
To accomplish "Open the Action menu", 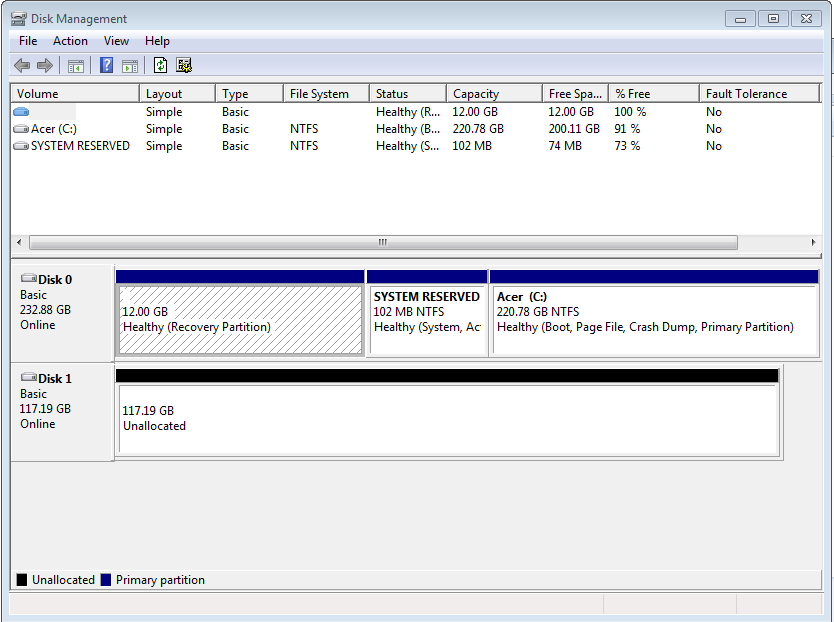I will click(x=70, y=41).
